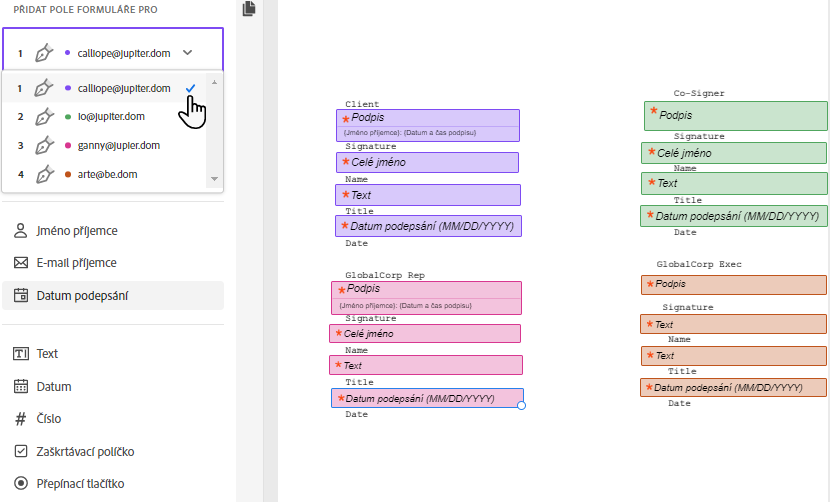Image resolution: width=830 pixels, height=502 pixels.
Task: Choose arte@be.dom in the recipient list
Action: click(107, 175)
